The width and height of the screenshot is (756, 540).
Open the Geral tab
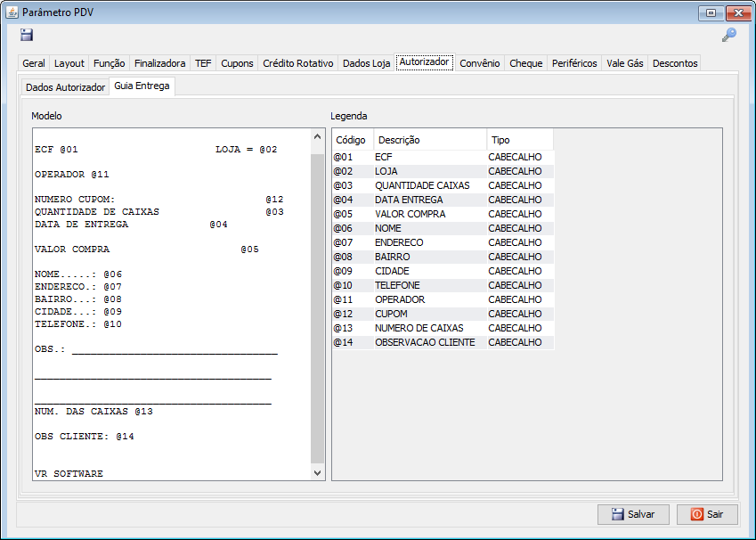[34, 63]
